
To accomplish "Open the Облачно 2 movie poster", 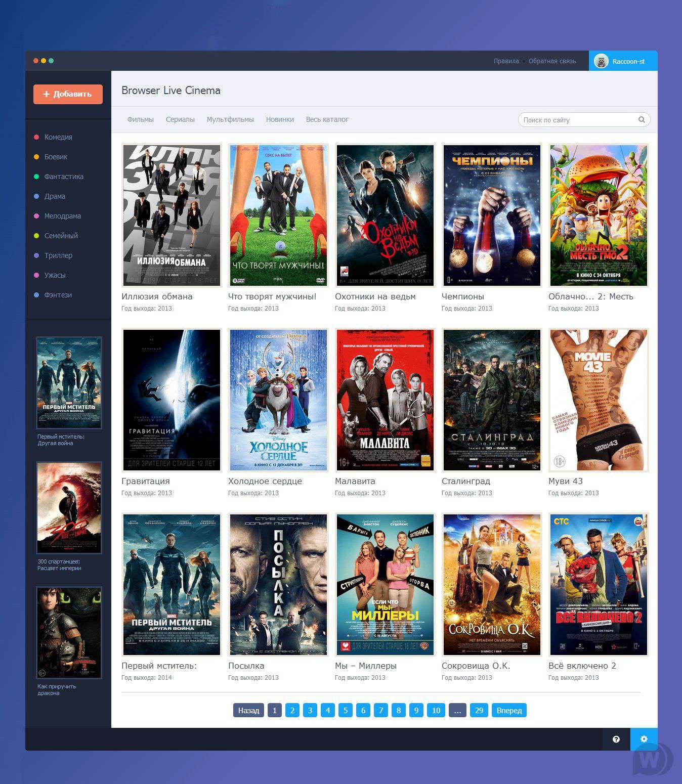I will pos(599,215).
